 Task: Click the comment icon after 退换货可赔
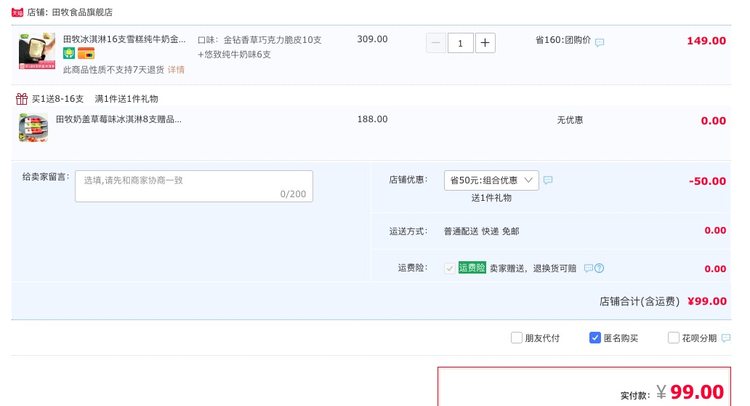click(x=588, y=268)
